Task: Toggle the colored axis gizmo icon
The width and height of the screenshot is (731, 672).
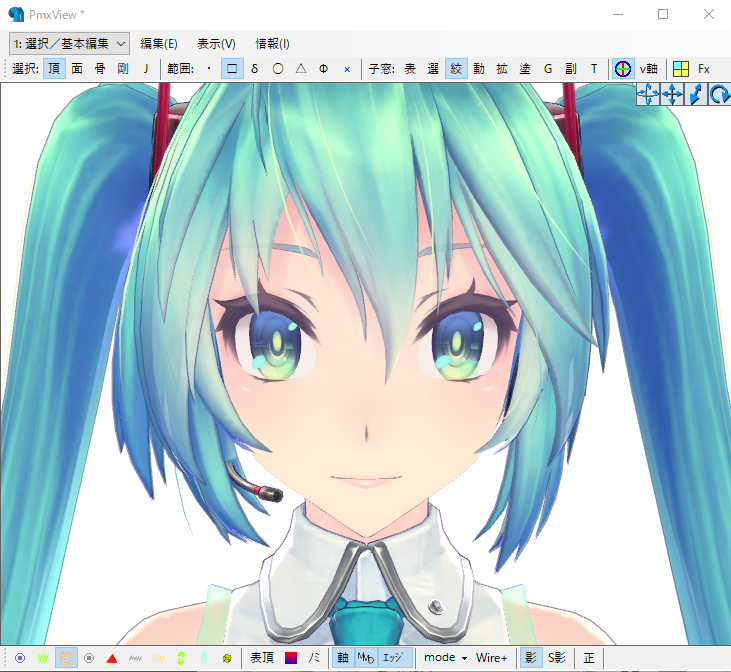Action: click(623, 69)
